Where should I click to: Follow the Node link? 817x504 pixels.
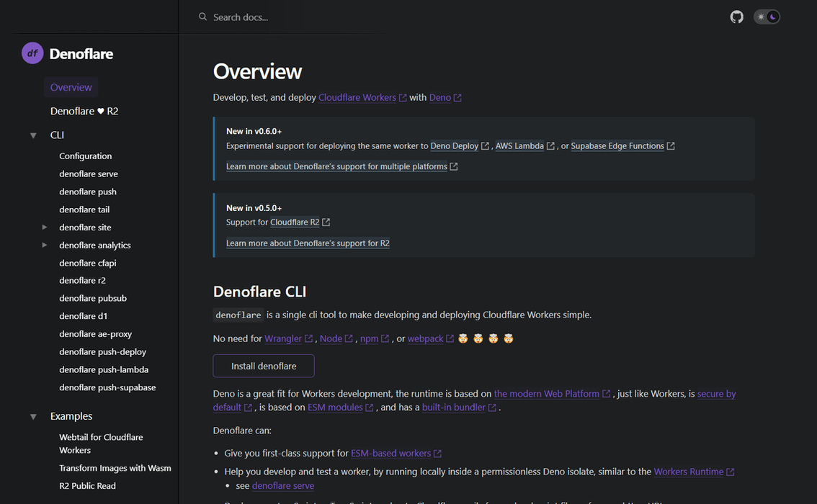pos(331,338)
